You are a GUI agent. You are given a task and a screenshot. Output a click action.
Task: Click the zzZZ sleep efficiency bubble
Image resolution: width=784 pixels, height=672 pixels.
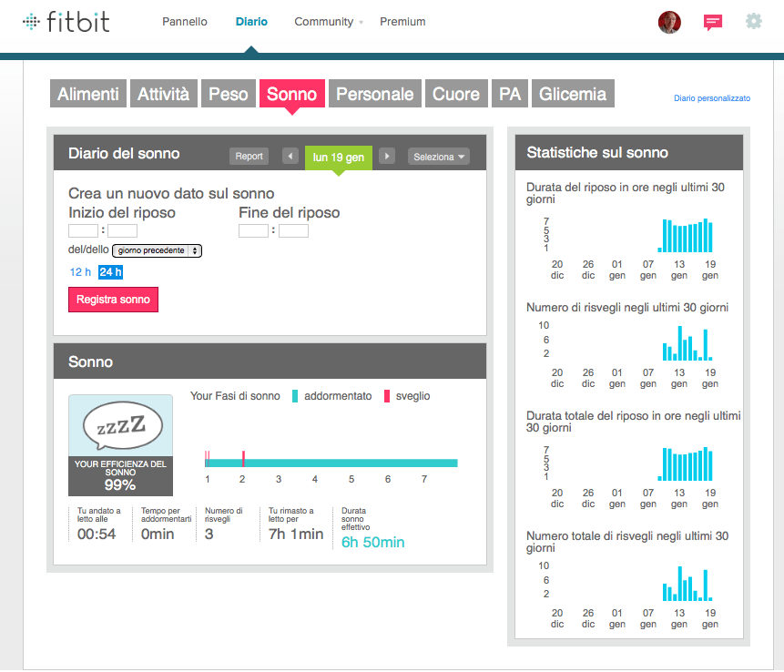point(120,426)
